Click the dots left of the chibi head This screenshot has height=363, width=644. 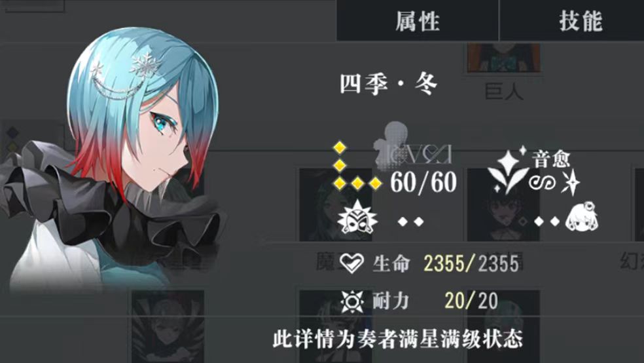(546, 222)
